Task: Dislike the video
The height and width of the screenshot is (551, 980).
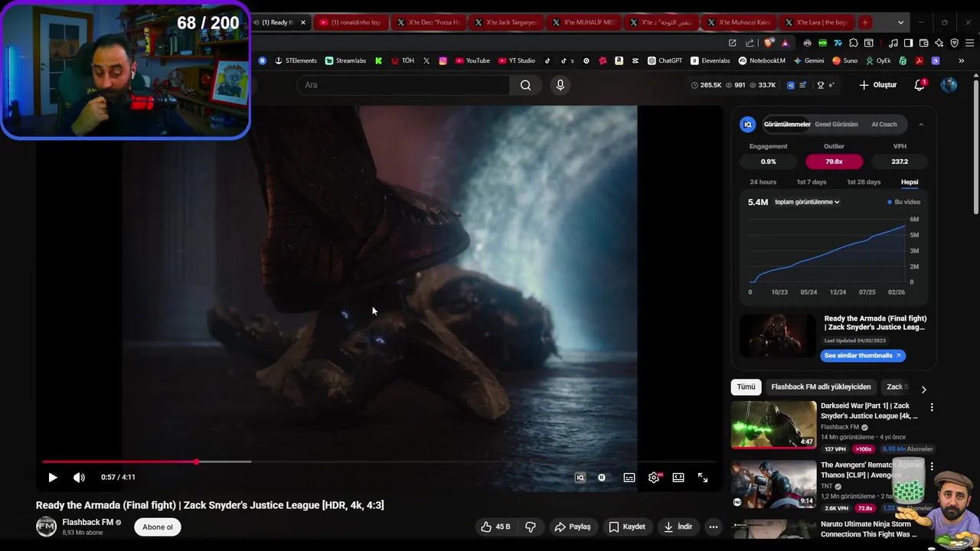Action: tap(531, 527)
